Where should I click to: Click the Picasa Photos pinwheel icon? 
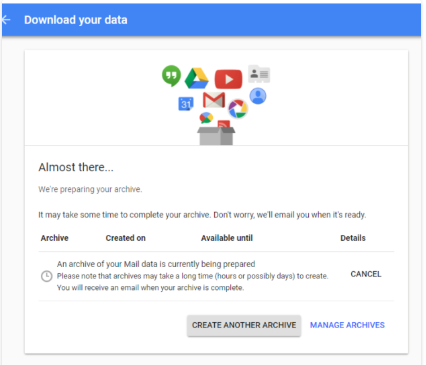[238, 109]
